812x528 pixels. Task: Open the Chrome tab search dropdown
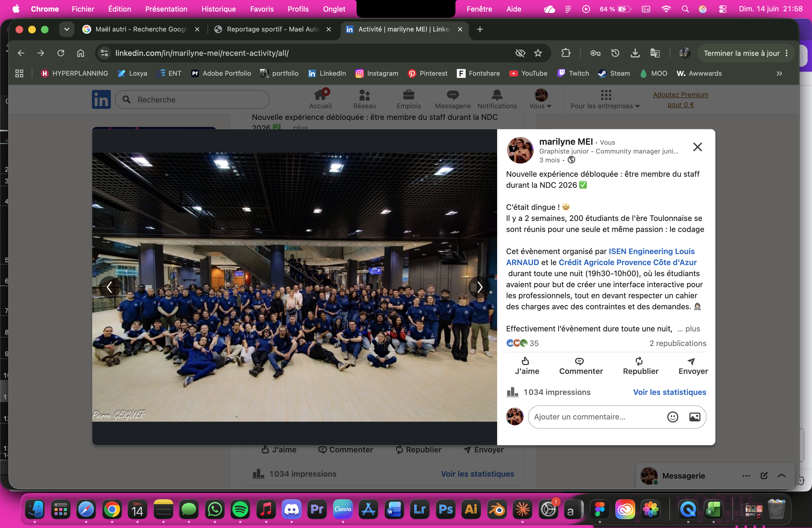(67, 29)
